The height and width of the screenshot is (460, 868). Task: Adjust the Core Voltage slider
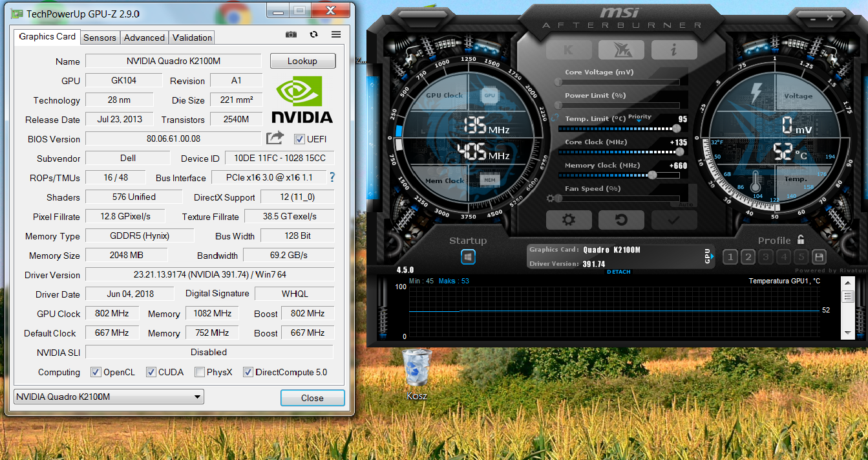[619, 82]
